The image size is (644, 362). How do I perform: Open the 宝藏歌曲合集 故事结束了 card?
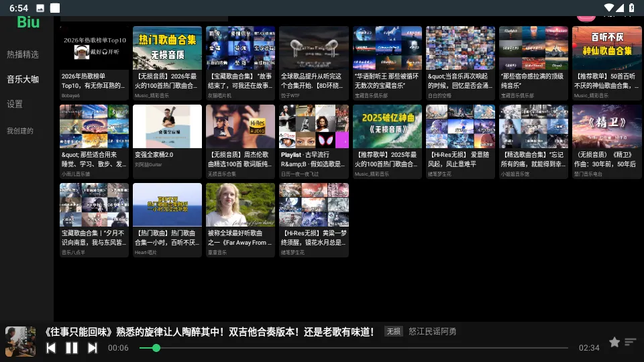[240, 63]
